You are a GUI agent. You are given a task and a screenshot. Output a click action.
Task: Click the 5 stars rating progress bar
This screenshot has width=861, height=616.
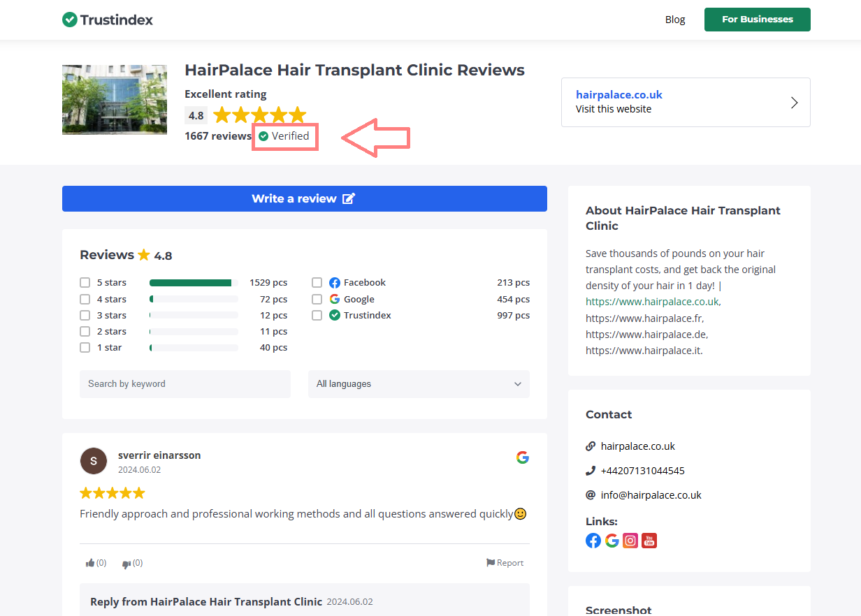point(194,283)
